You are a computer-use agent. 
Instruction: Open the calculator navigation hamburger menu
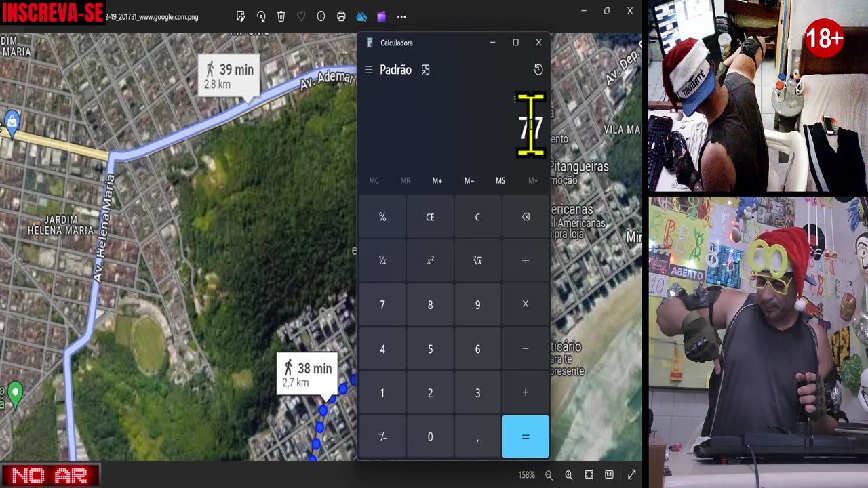point(368,70)
